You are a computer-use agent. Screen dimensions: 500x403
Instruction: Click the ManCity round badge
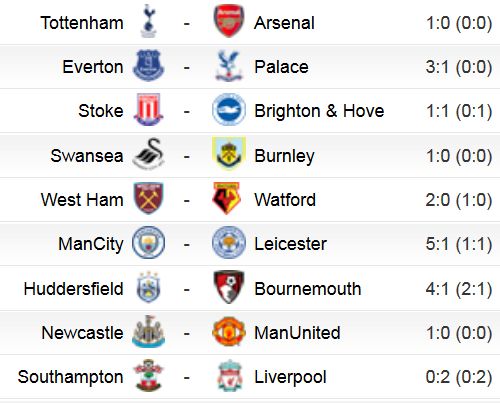[x=149, y=242]
